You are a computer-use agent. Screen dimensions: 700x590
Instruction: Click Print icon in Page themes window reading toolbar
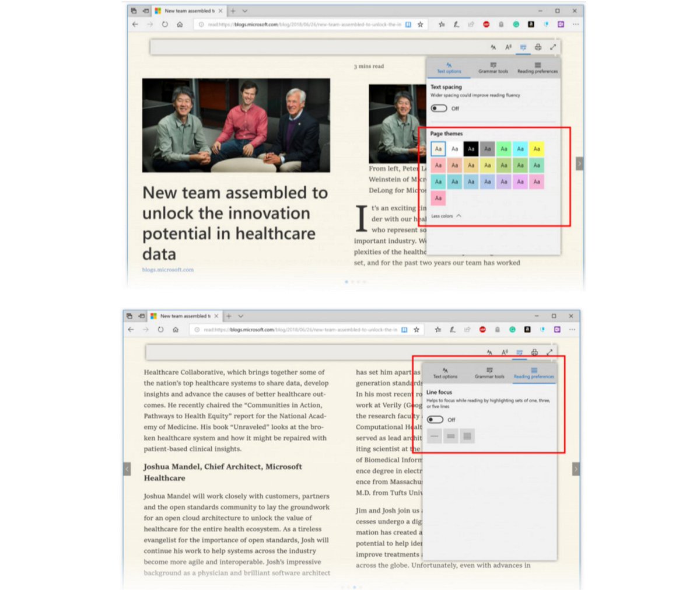538,47
